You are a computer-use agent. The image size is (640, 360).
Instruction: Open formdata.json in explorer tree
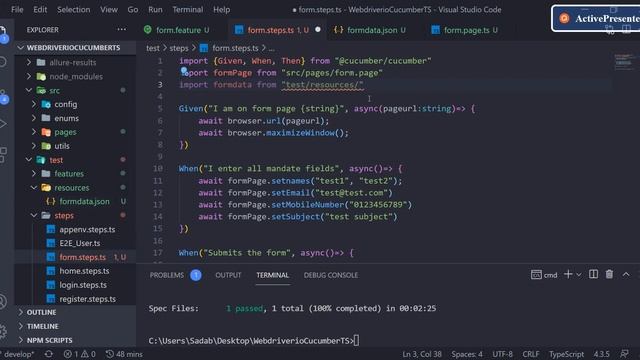coord(76,201)
